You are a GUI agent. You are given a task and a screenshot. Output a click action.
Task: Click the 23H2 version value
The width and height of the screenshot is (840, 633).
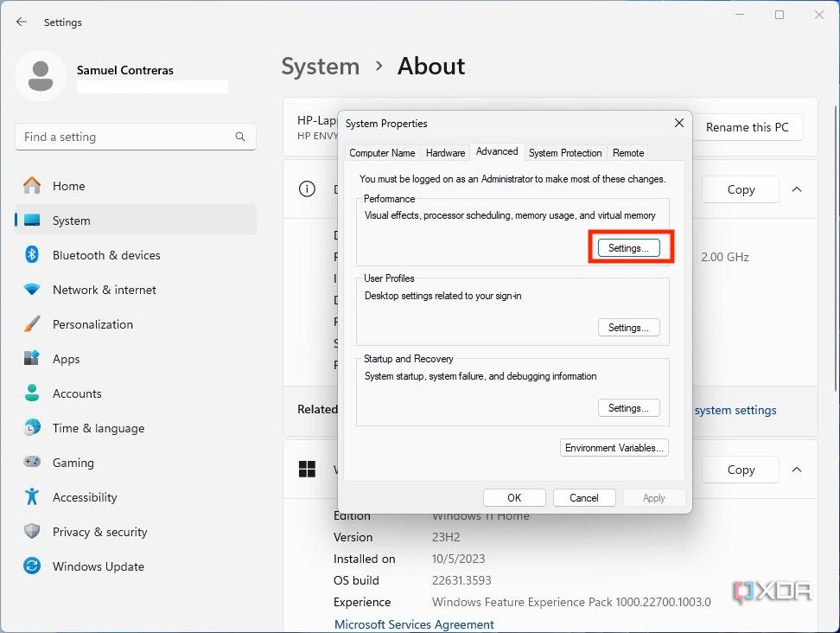tap(446, 537)
